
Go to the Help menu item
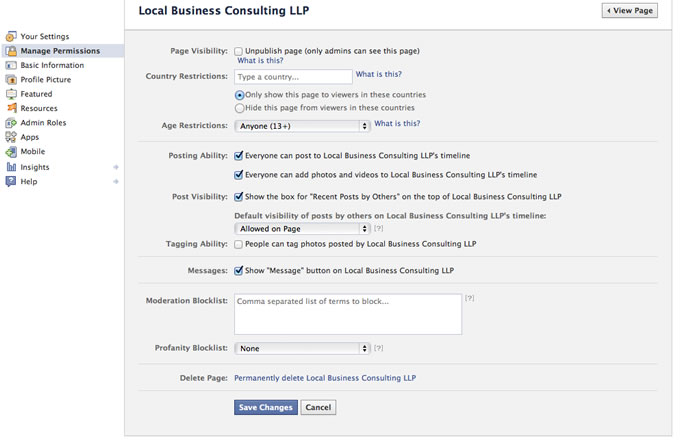[x=29, y=181]
